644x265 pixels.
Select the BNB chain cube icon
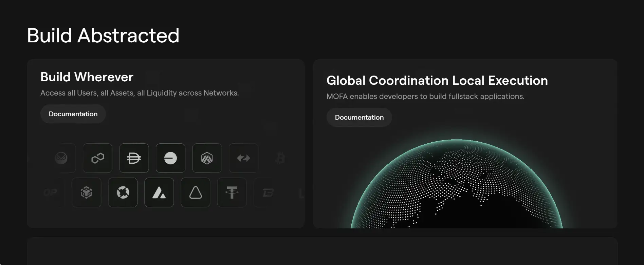click(86, 192)
